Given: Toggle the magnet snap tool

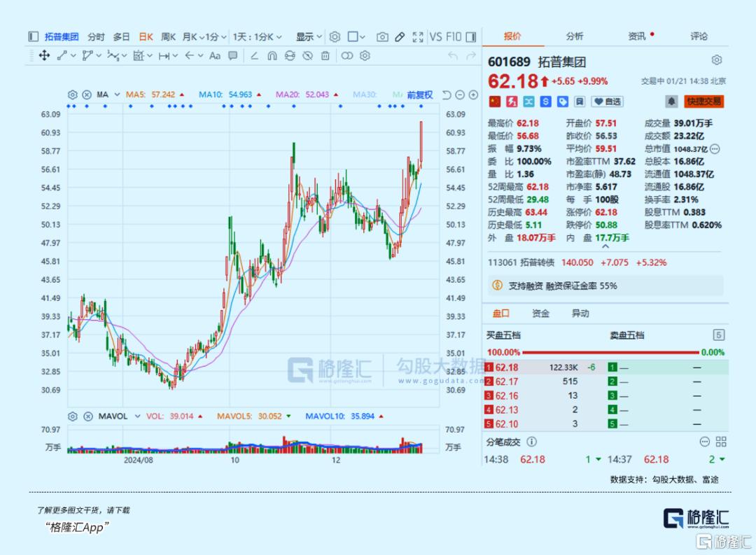Looking at the screenshot, I should pyautogui.click(x=272, y=56).
